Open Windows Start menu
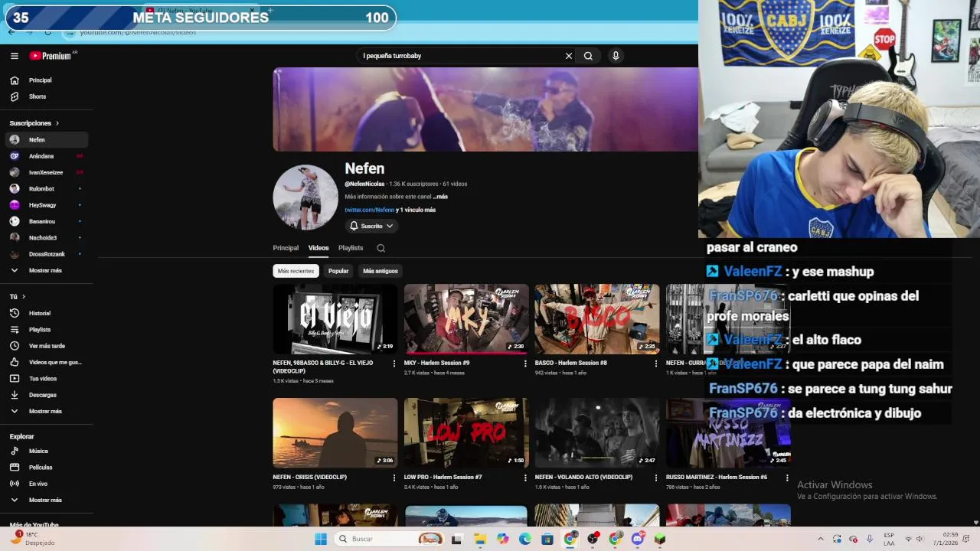This screenshot has height=551, width=980. 321,539
